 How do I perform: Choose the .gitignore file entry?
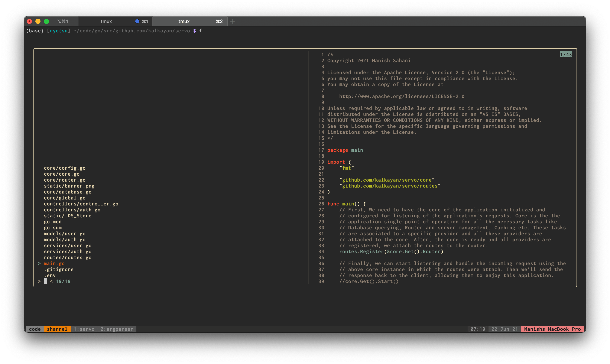[59, 269]
